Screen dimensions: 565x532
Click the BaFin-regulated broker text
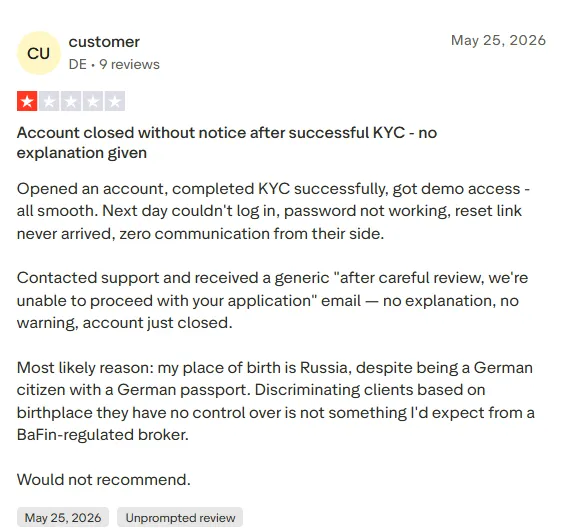pos(103,435)
